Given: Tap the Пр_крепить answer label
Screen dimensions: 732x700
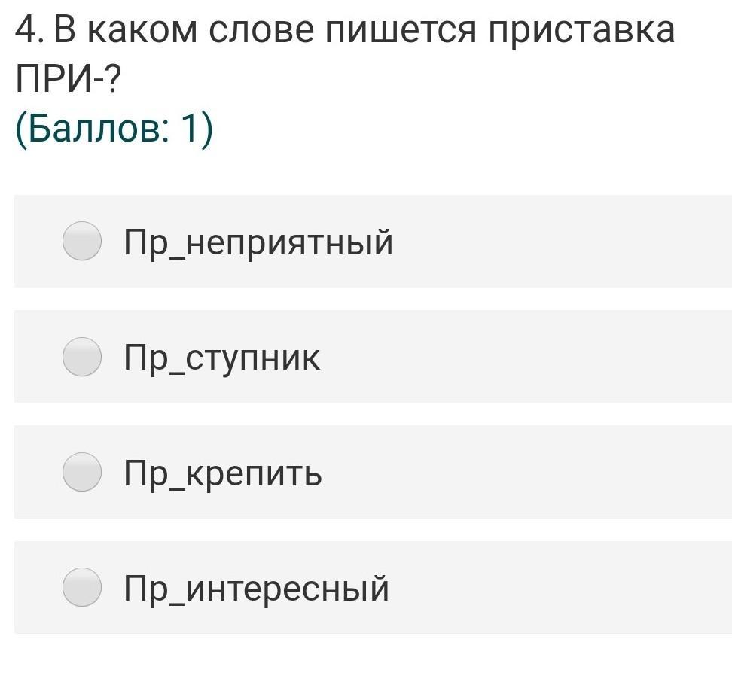Looking at the screenshot, I should tap(223, 473).
